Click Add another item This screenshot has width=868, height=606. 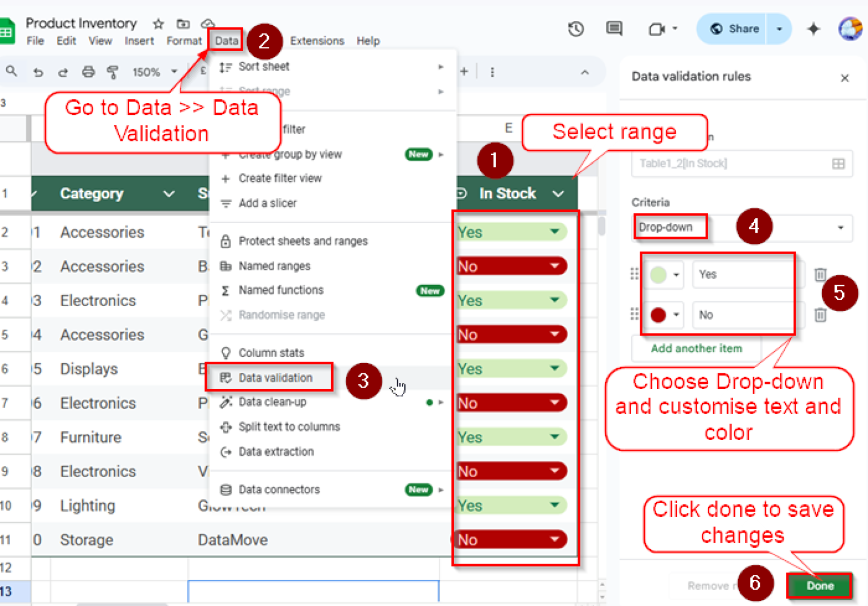696,348
